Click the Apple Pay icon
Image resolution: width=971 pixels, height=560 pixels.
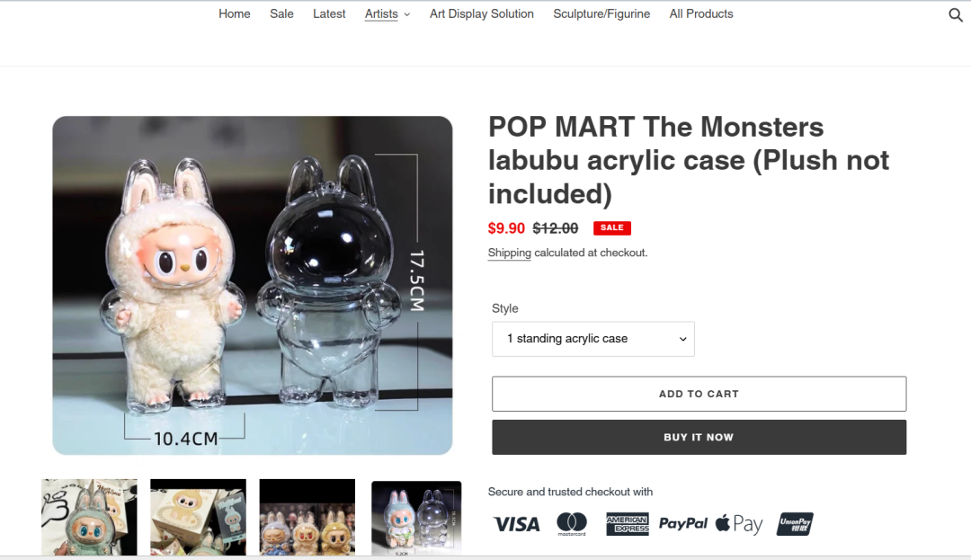739,524
